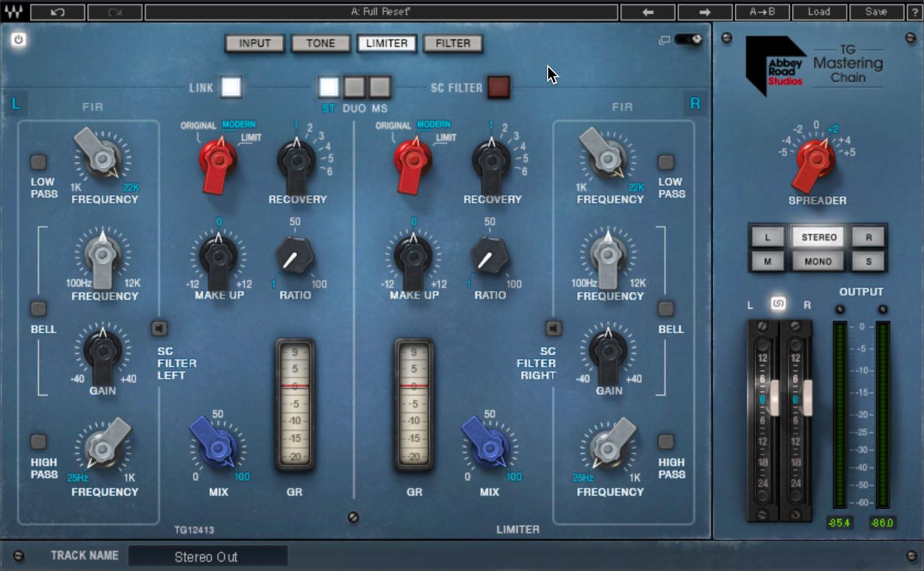Click the left GR meter
924x571 pixels.
295,405
